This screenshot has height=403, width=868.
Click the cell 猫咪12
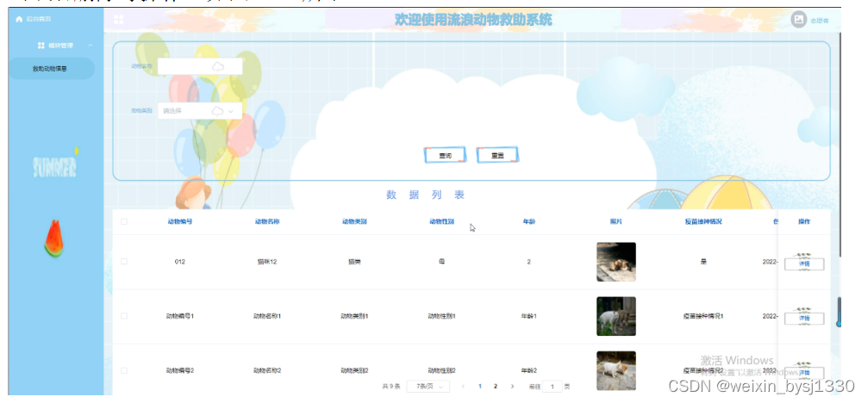[267, 262]
